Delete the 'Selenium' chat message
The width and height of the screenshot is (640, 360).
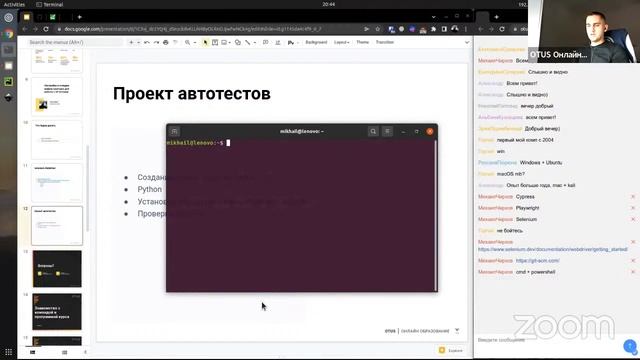633,220
